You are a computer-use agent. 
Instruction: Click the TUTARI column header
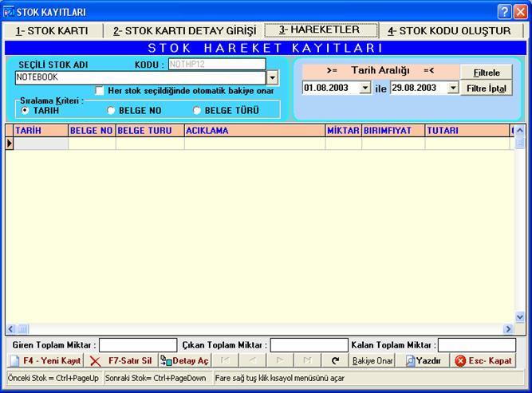pyautogui.click(x=467, y=131)
